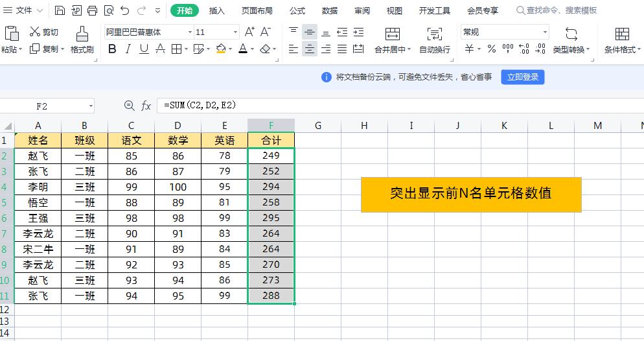Open the 页面布局 tab
Screen dimensions: 644x341
pyautogui.click(x=257, y=10)
